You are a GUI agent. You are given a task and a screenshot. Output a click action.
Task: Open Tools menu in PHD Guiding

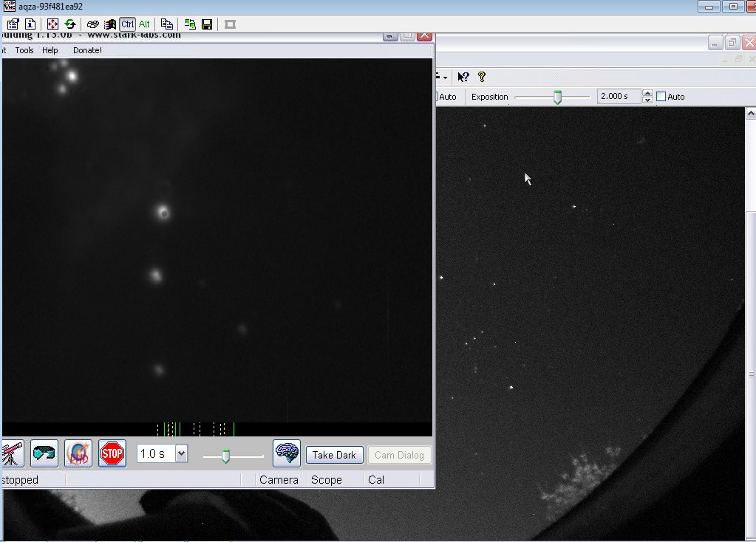tap(24, 50)
